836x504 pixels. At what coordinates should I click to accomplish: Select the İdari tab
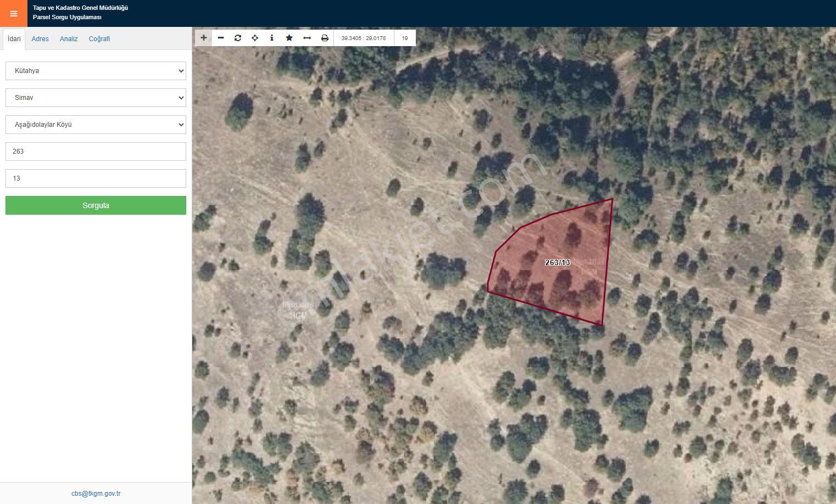pyautogui.click(x=14, y=39)
